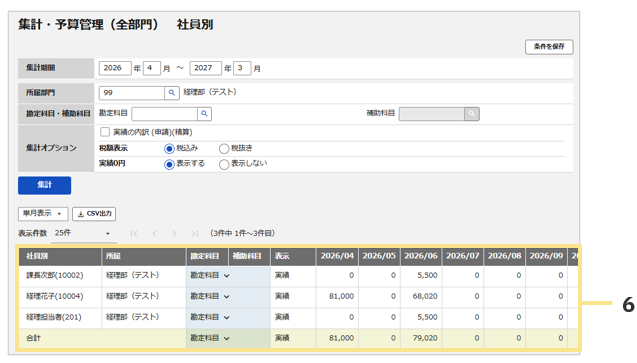Click start month field 4
This screenshot has width=637, height=363.
[152, 68]
